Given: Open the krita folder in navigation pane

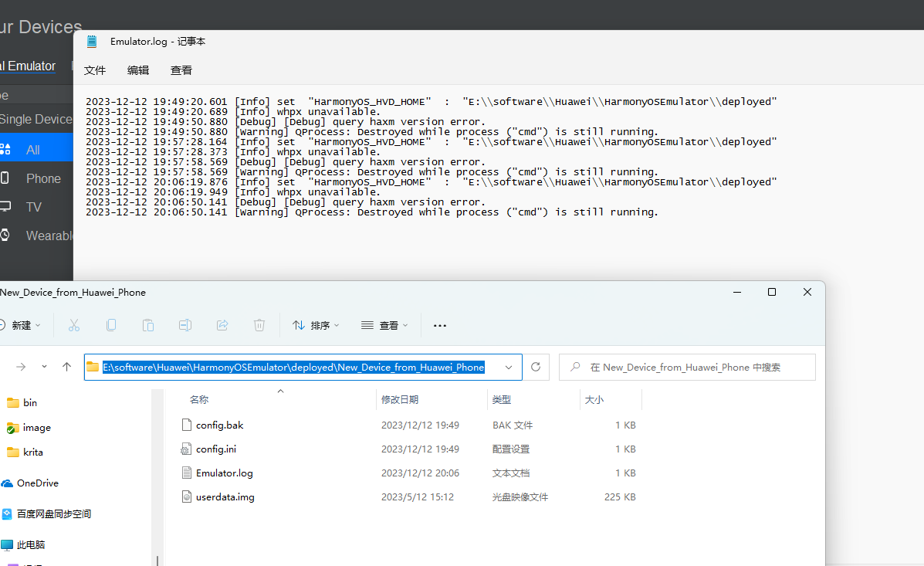Looking at the screenshot, I should tap(33, 452).
